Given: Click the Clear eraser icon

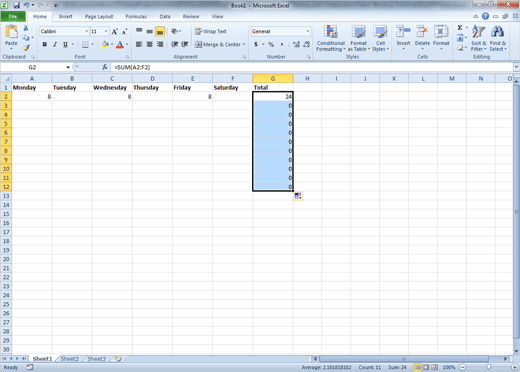Looking at the screenshot, I should [460, 48].
